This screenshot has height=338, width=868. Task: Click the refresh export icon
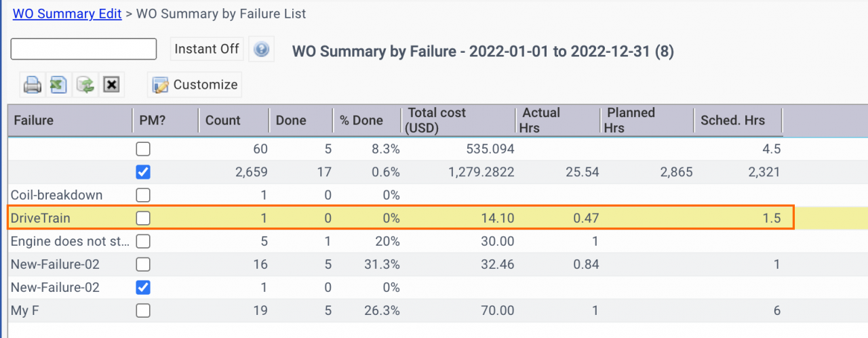(x=85, y=85)
